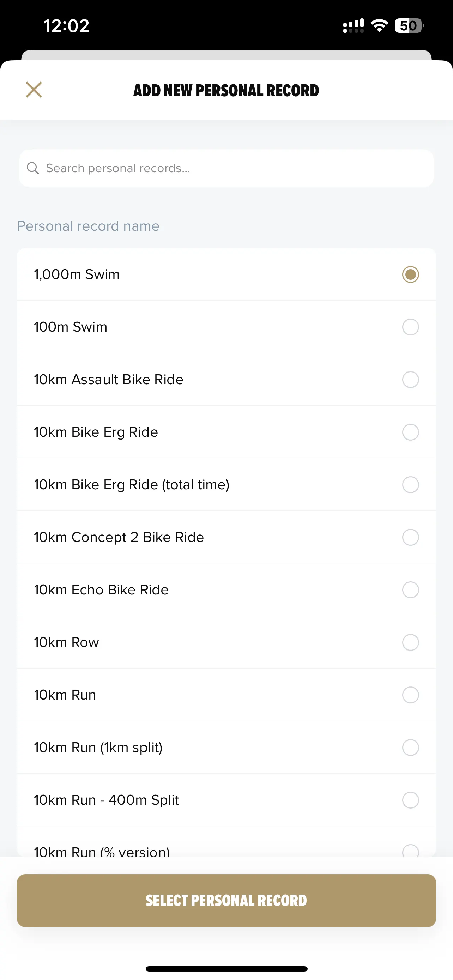Select the 10km Echo Bike Ride radio
453x980 pixels.
[410, 589]
